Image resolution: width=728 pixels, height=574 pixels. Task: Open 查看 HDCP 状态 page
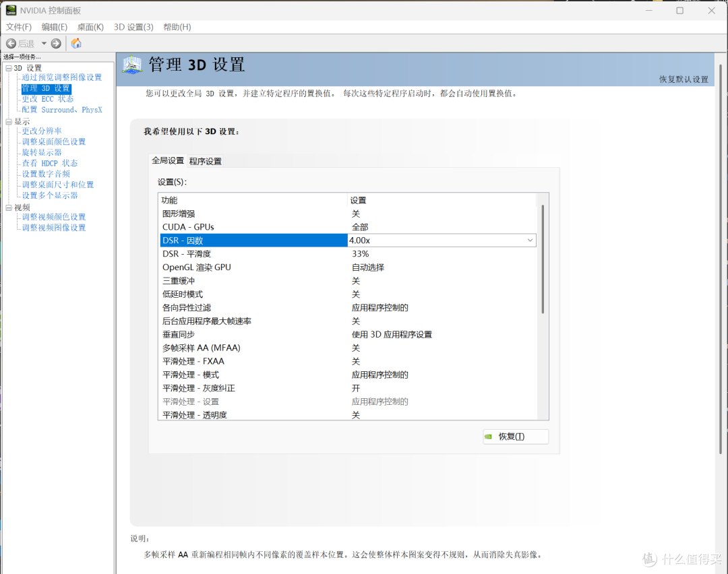50,163
